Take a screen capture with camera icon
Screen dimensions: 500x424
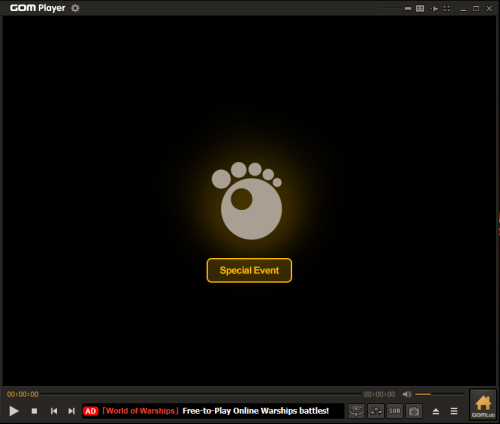click(x=414, y=411)
